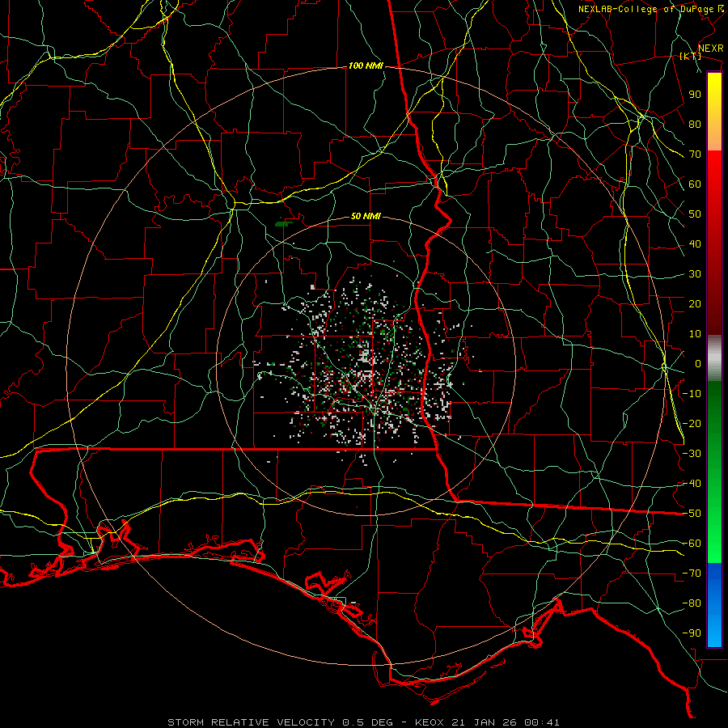Click the positive 60 knot scale label
This screenshot has height=728, width=728.
tap(695, 184)
